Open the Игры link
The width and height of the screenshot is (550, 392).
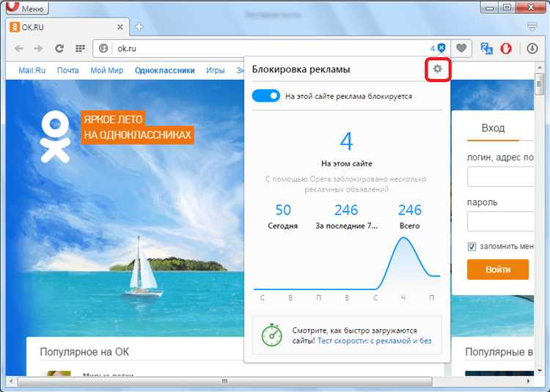click(x=216, y=70)
